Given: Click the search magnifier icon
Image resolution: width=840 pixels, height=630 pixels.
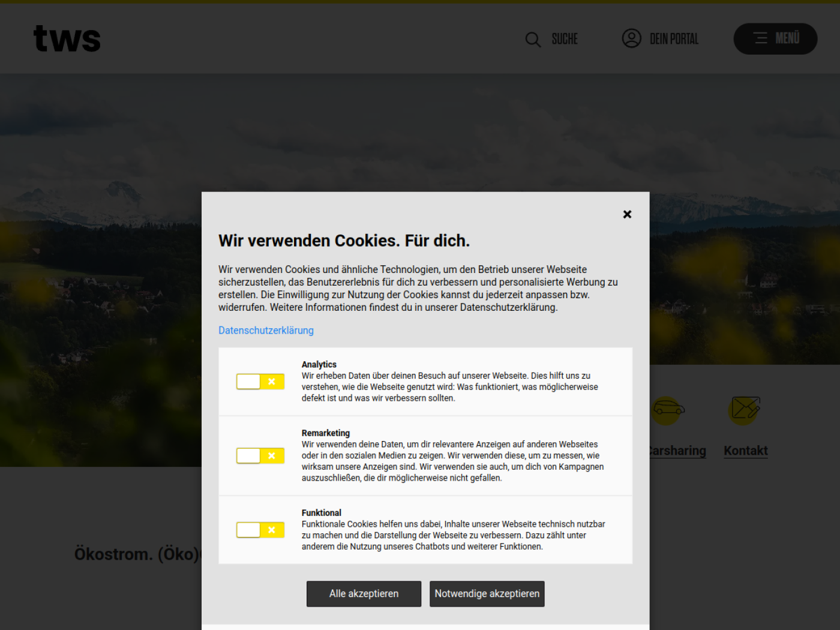Looking at the screenshot, I should tap(533, 40).
